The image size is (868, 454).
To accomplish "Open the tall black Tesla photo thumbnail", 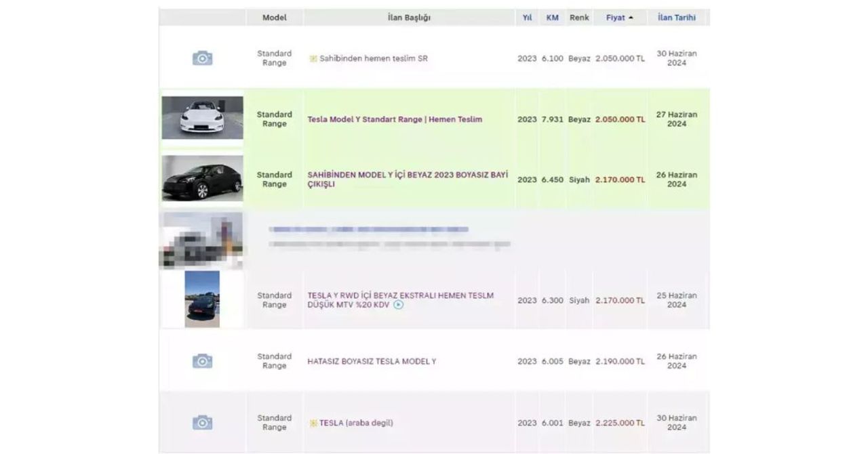I will coord(202,299).
